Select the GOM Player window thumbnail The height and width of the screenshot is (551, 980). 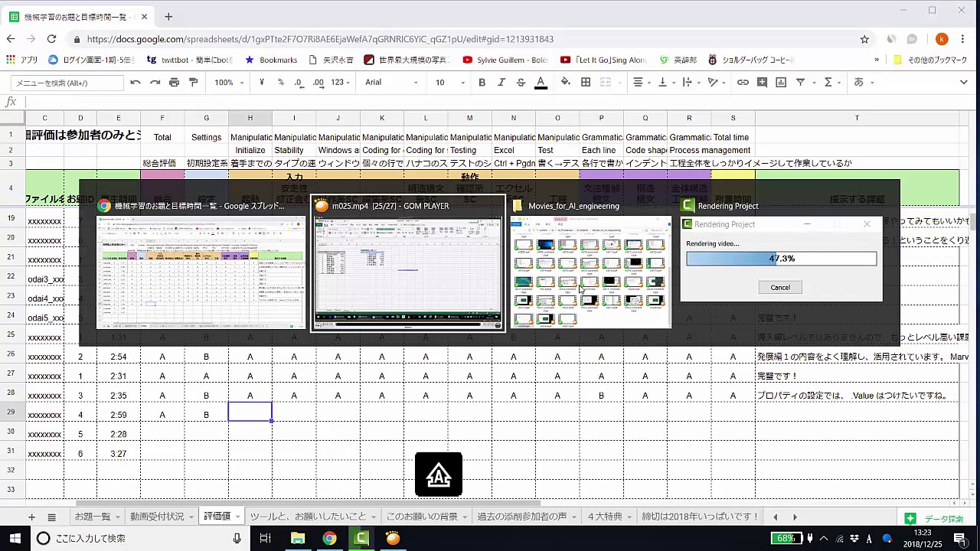click(x=407, y=272)
